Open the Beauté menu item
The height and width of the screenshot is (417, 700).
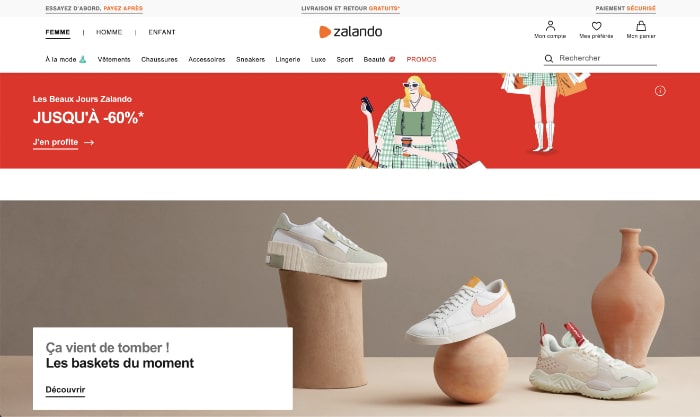[379, 59]
